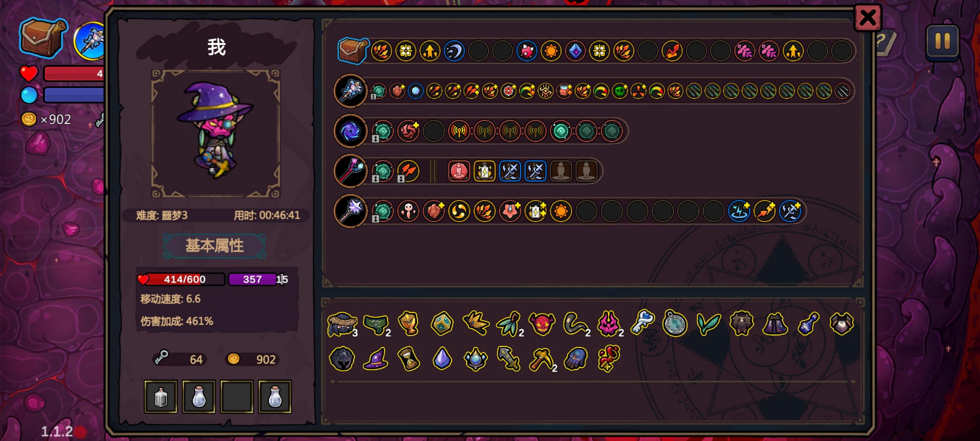Close the character panel with X

[867, 17]
